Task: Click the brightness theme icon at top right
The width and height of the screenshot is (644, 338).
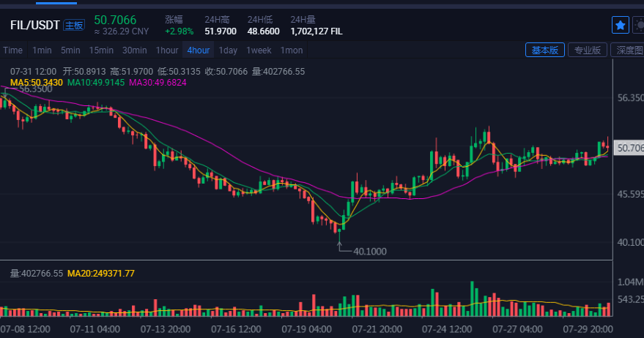Action: point(640,25)
